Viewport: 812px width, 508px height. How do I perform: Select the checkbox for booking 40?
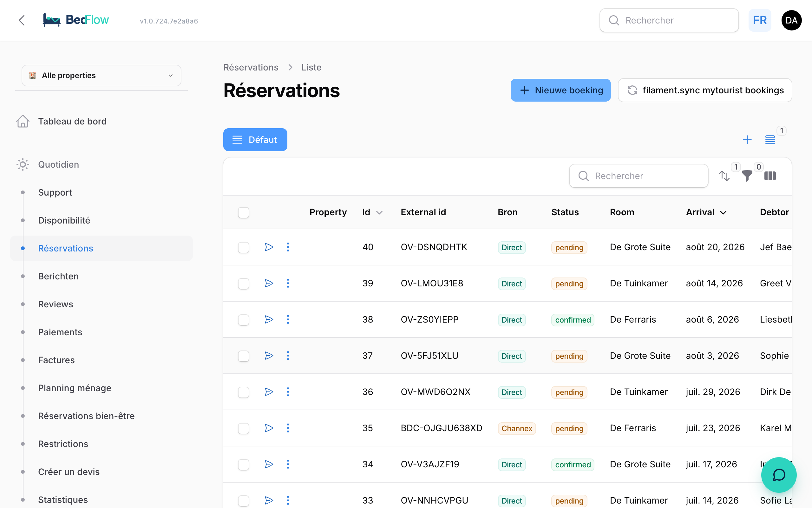(x=244, y=248)
